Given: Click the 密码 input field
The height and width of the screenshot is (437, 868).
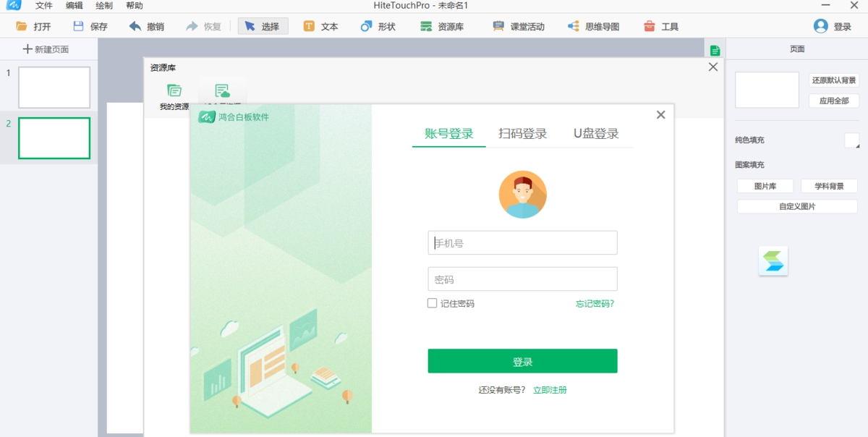Looking at the screenshot, I should click(522, 279).
